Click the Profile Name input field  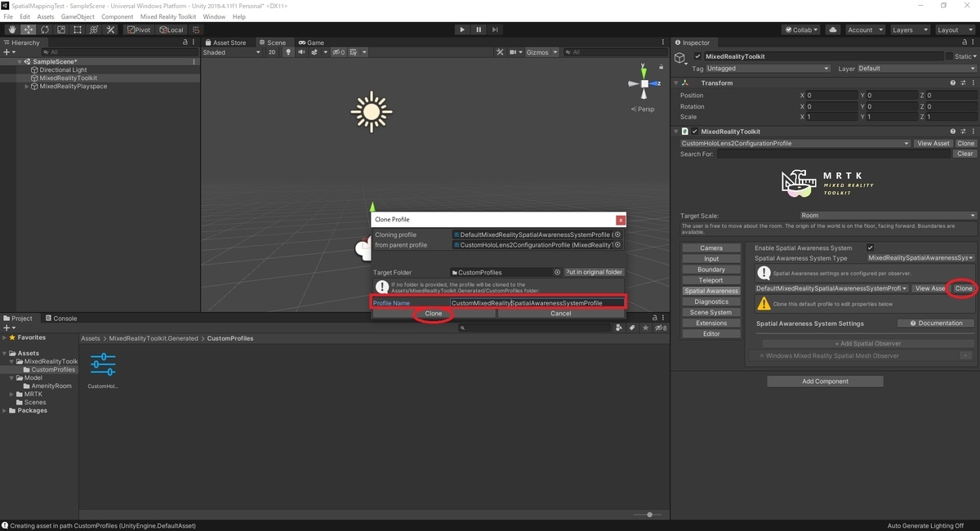click(537, 303)
